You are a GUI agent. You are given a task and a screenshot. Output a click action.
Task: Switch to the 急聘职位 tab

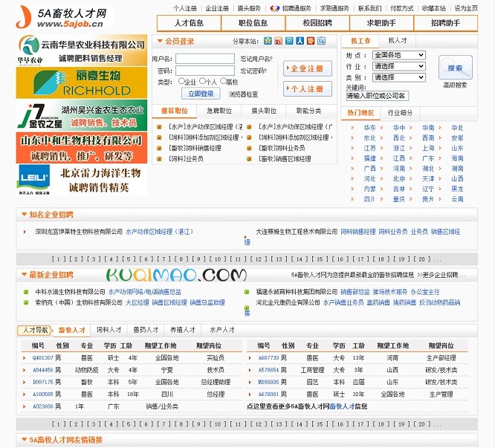click(219, 111)
